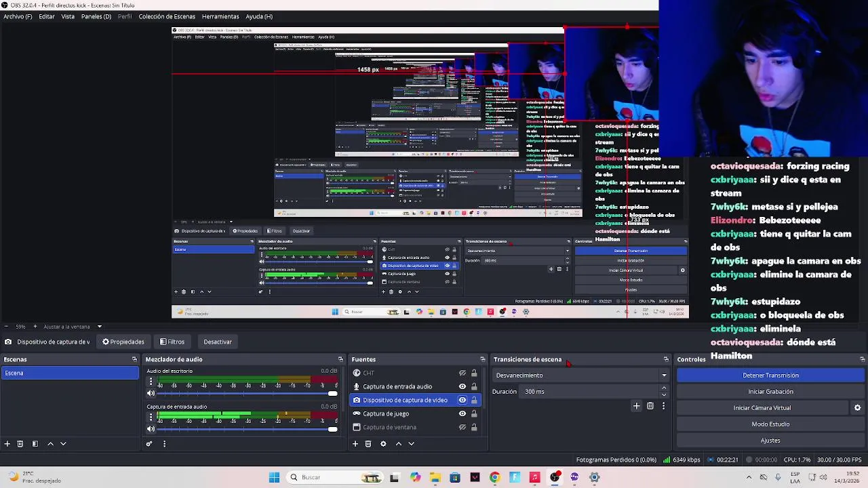
Task: Adjust Captura de entrada audio volume slider
Action: click(248, 429)
